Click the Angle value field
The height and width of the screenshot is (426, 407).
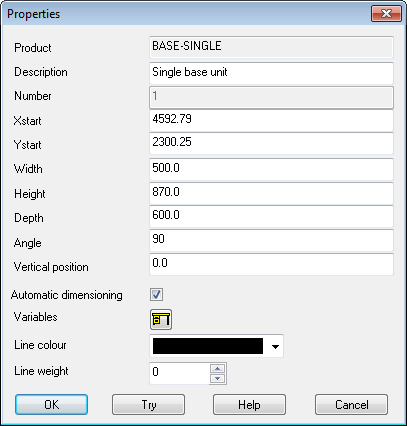(271, 240)
